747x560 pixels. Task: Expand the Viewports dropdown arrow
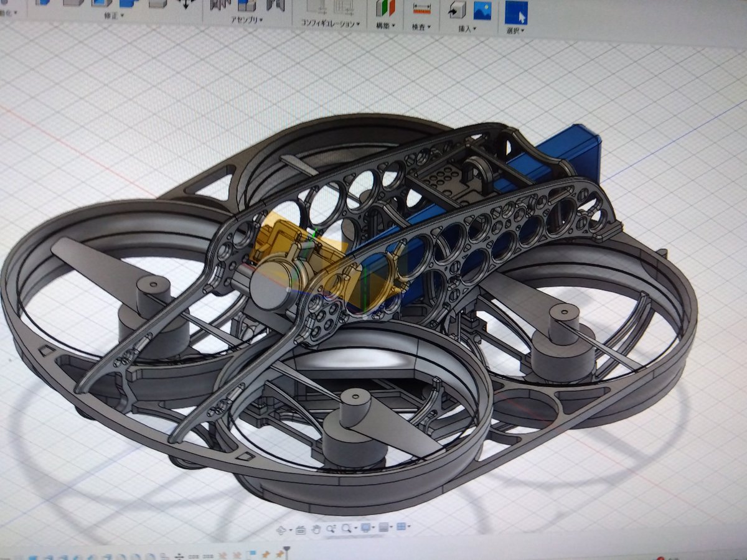tap(409, 526)
